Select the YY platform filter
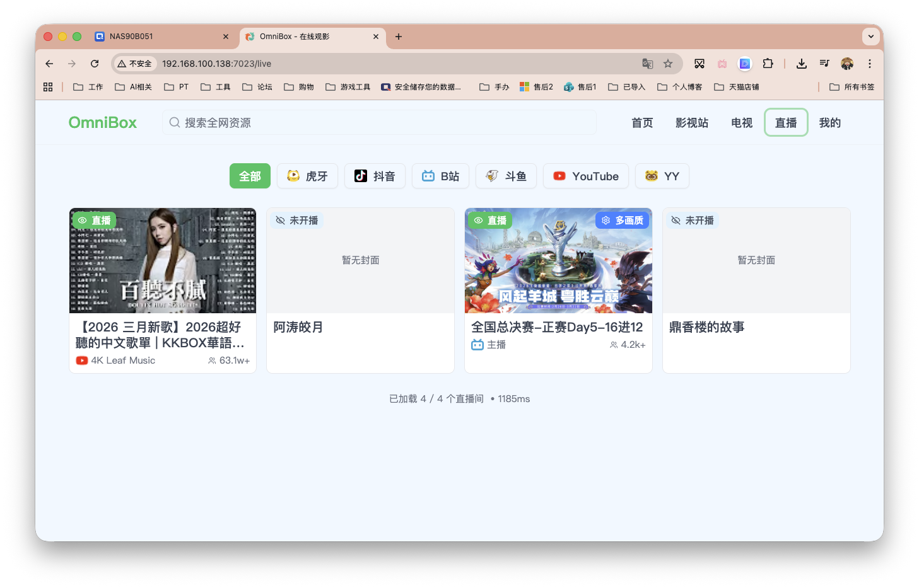The height and width of the screenshot is (588, 919). [x=662, y=176]
